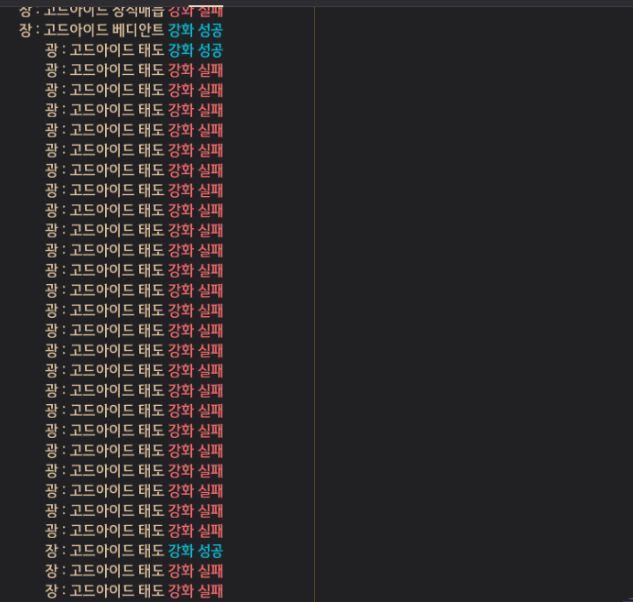Click 강화 성공 on the 베디안트 line
The height and width of the screenshot is (602, 633).
(x=195, y=30)
